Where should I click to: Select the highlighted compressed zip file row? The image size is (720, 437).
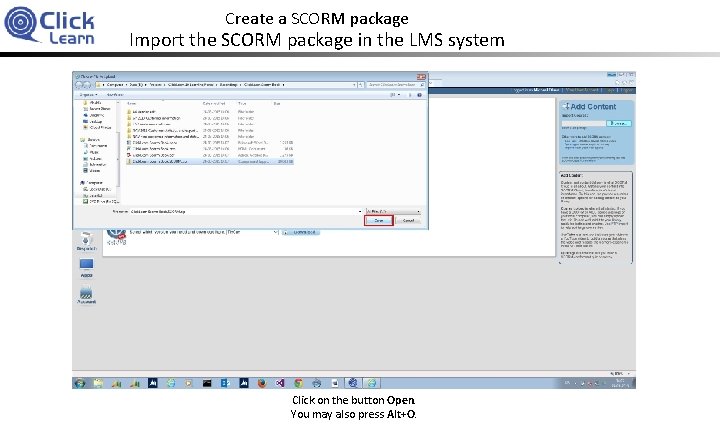(x=210, y=162)
